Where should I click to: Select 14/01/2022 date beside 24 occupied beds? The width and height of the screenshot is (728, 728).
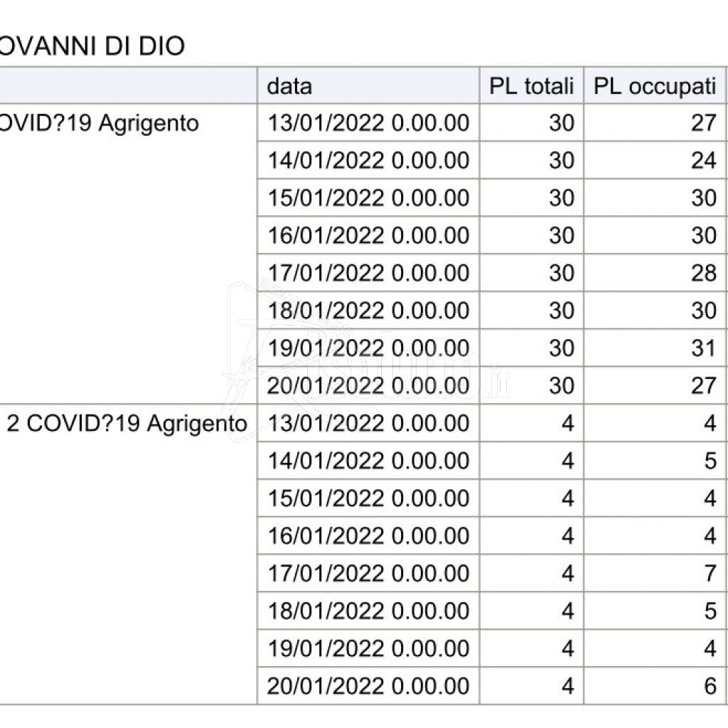368,161
